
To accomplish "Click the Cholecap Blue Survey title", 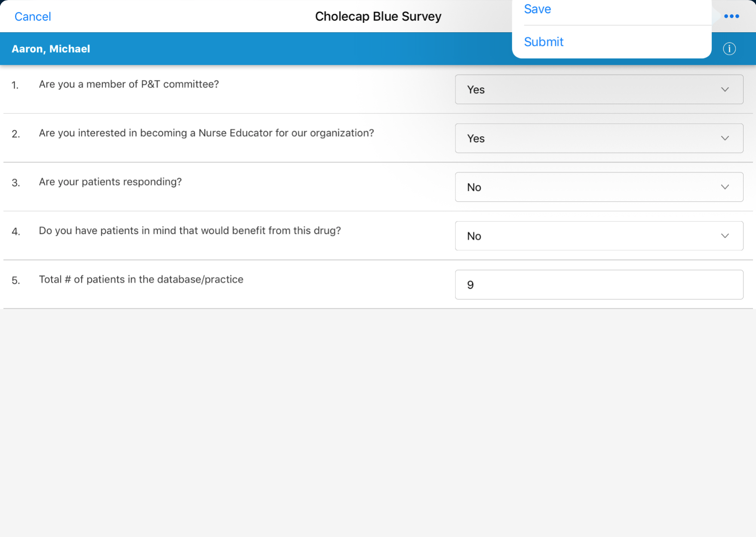I will tap(378, 16).
